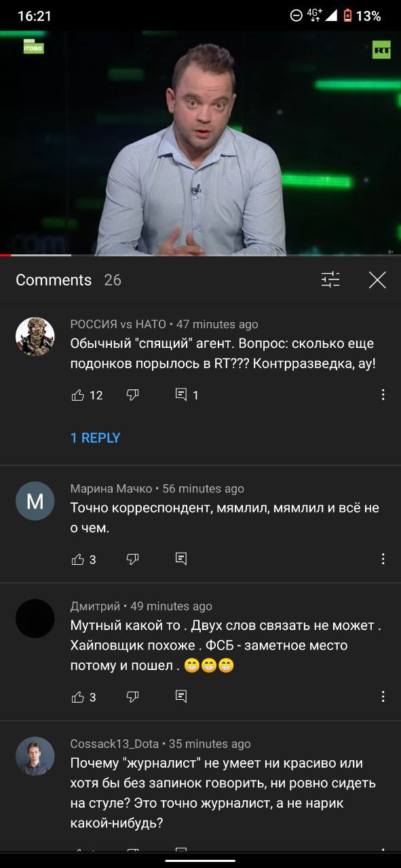Open the comments sort filter icon

point(330,279)
